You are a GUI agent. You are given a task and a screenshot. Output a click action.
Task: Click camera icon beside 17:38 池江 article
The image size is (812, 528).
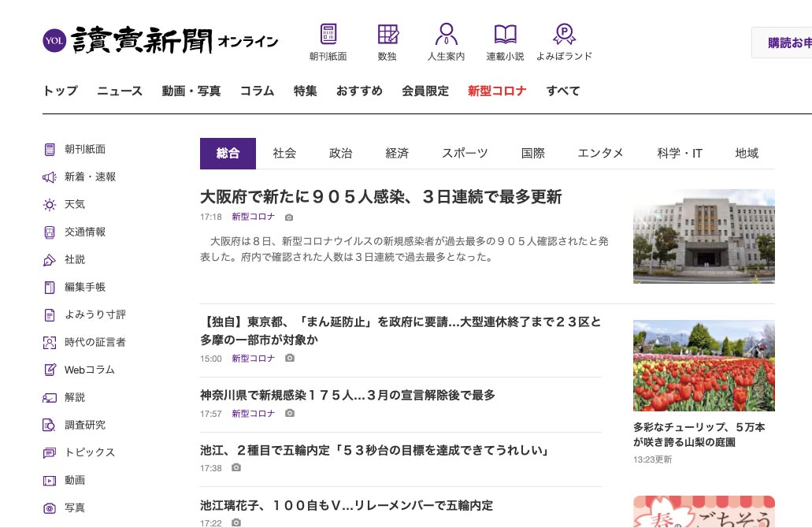point(236,467)
